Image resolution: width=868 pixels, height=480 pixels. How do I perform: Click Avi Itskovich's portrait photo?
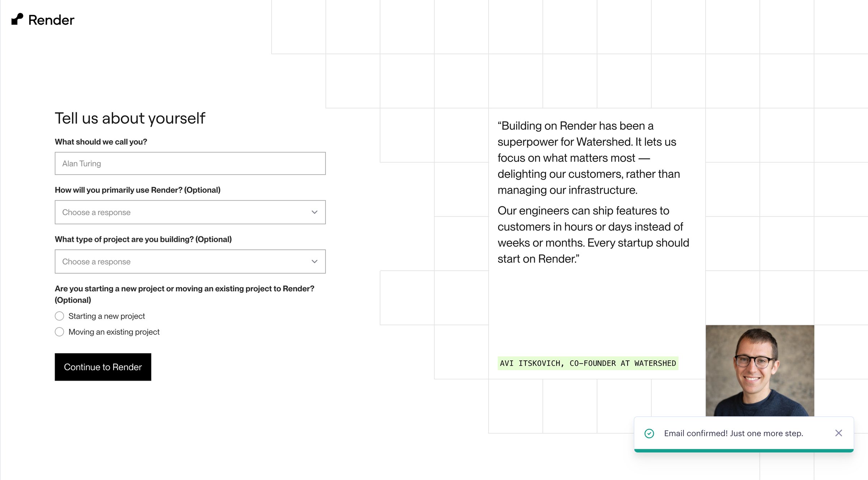coord(760,370)
